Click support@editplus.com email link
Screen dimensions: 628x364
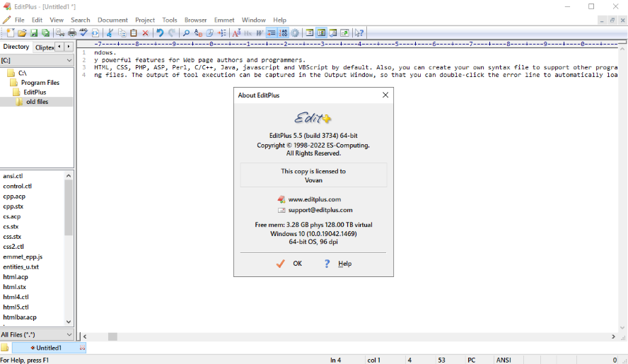coord(320,210)
